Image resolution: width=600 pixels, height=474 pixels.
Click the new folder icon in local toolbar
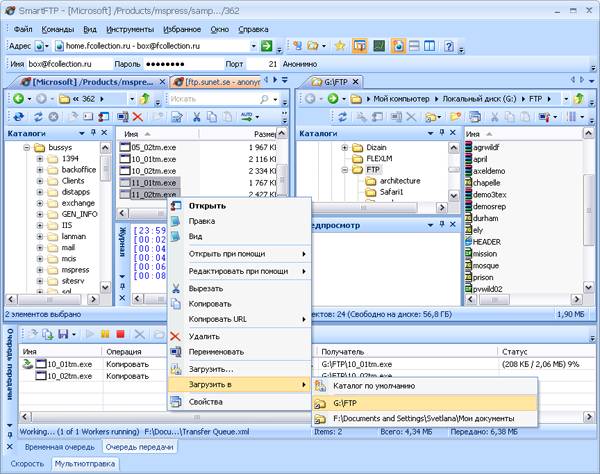point(455,117)
